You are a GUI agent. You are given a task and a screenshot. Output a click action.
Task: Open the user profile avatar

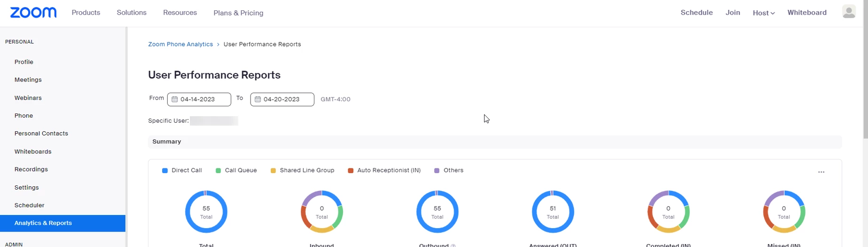tap(849, 12)
